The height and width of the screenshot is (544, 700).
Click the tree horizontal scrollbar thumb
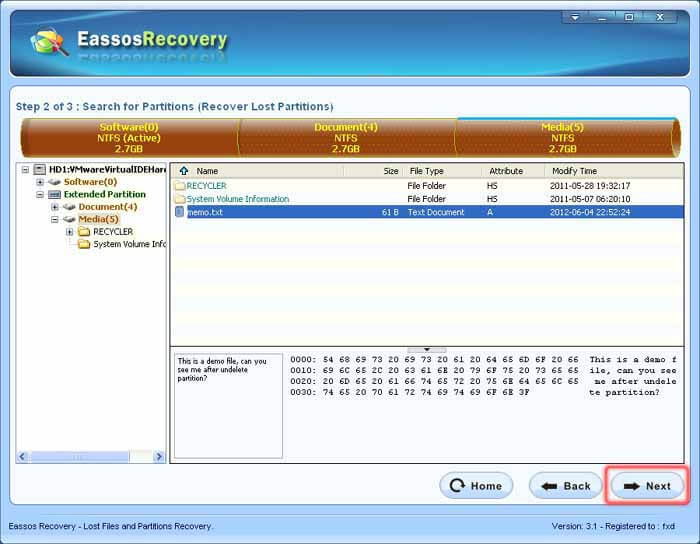[79, 457]
